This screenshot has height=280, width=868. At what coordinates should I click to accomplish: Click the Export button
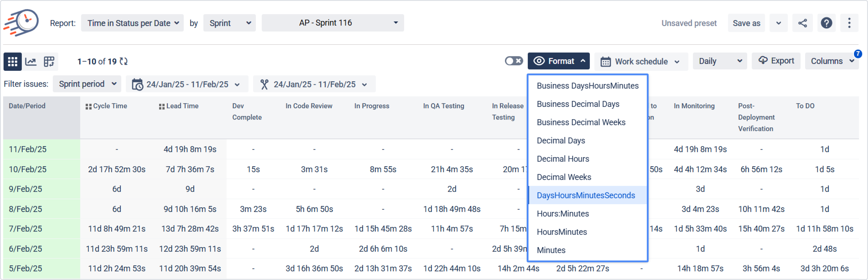776,61
